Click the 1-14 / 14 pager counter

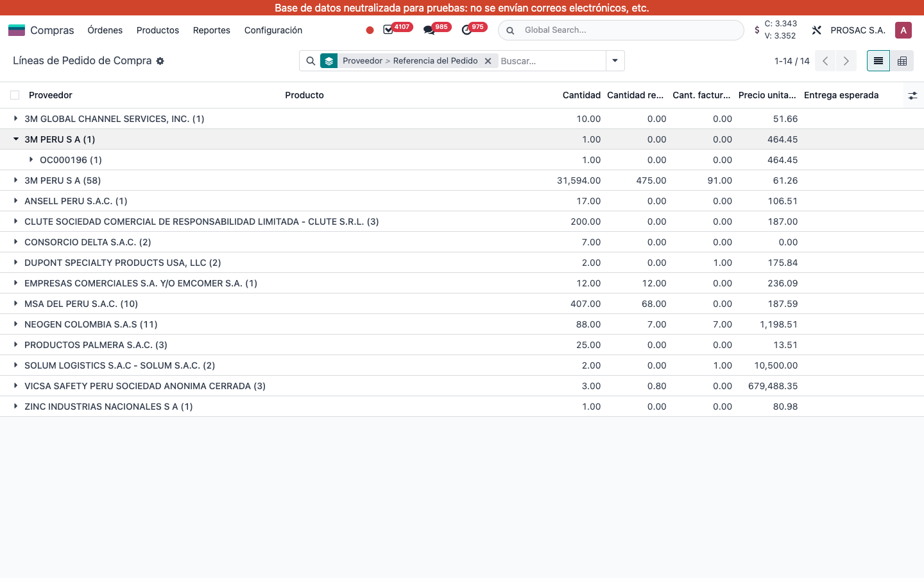[x=792, y=61]
